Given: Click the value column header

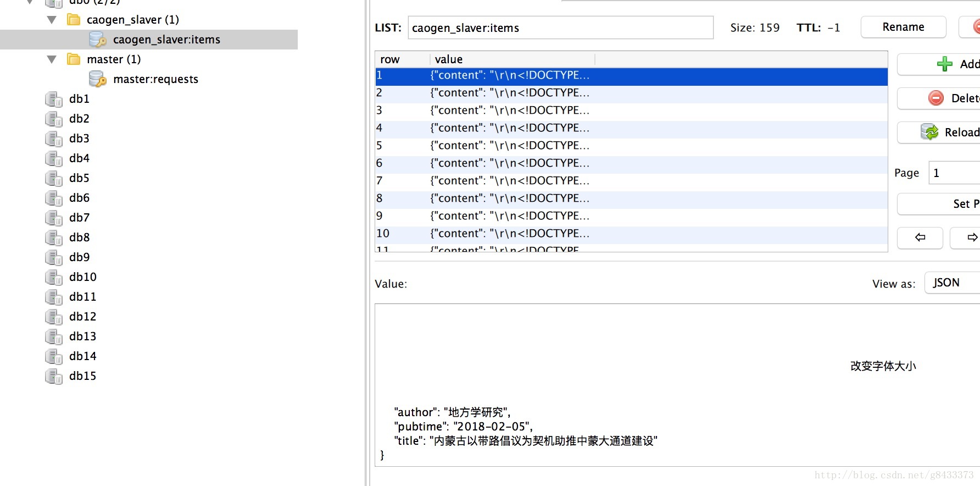Looking at the screenshot, I should coord(513,59).
